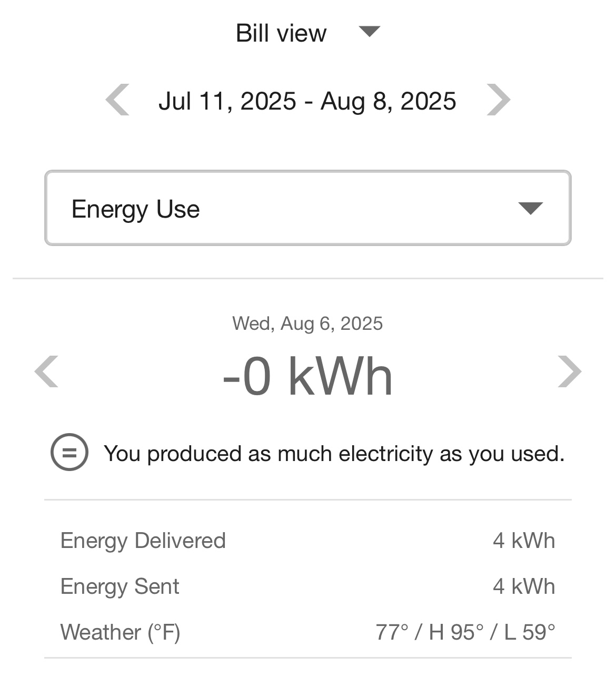The image size is (616, 676).
Task: Select the Energy Delivered label
Action: (x=143, y=541)
